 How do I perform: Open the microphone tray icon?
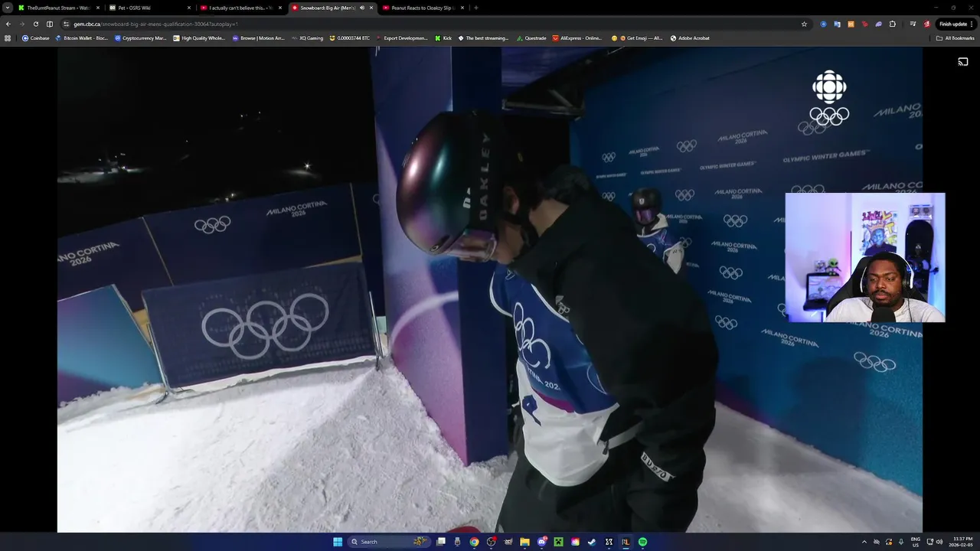(901, 542)
